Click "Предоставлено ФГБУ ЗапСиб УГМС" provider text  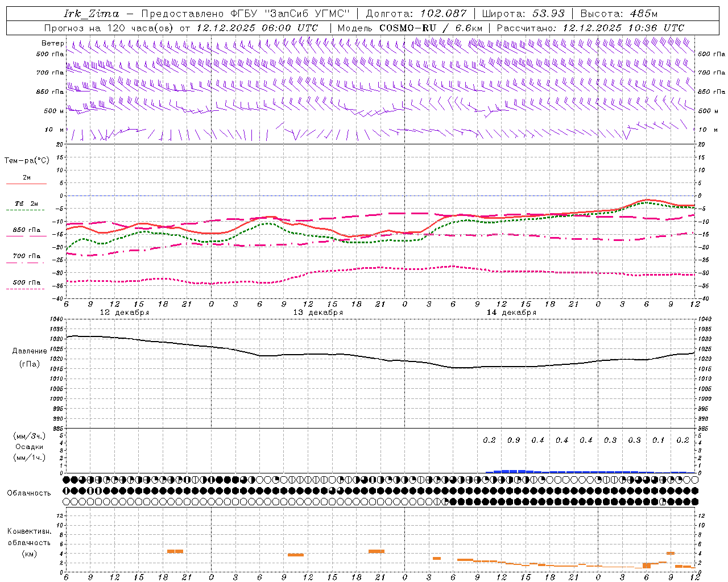245,14
